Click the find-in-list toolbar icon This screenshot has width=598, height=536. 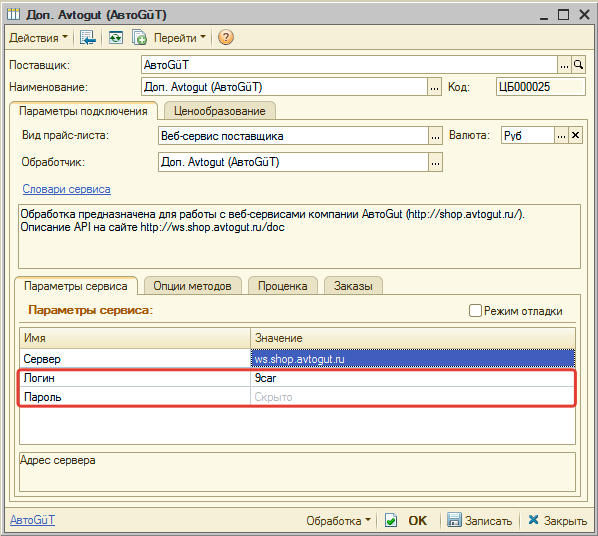click(x=88, y=38)
